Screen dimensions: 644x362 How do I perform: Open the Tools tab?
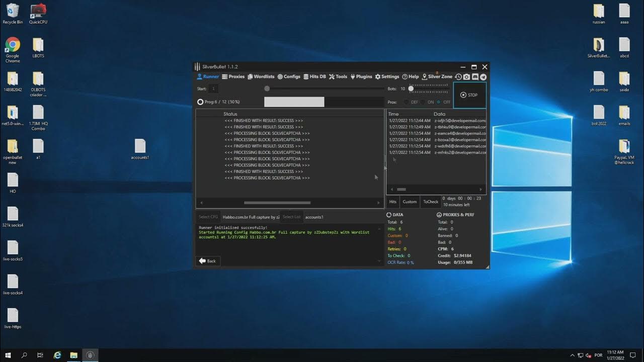coord(338,77)
